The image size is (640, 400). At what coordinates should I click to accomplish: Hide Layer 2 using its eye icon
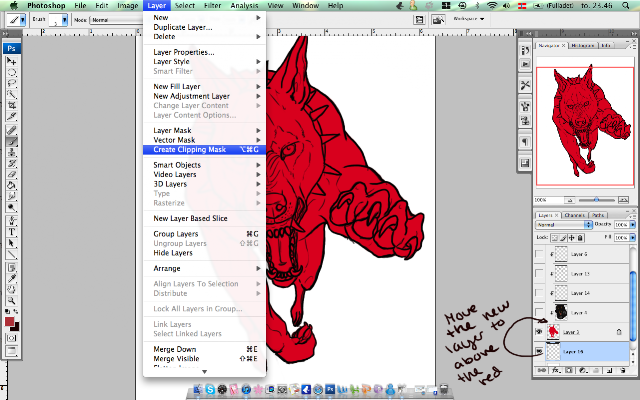[x=539, y=332]
